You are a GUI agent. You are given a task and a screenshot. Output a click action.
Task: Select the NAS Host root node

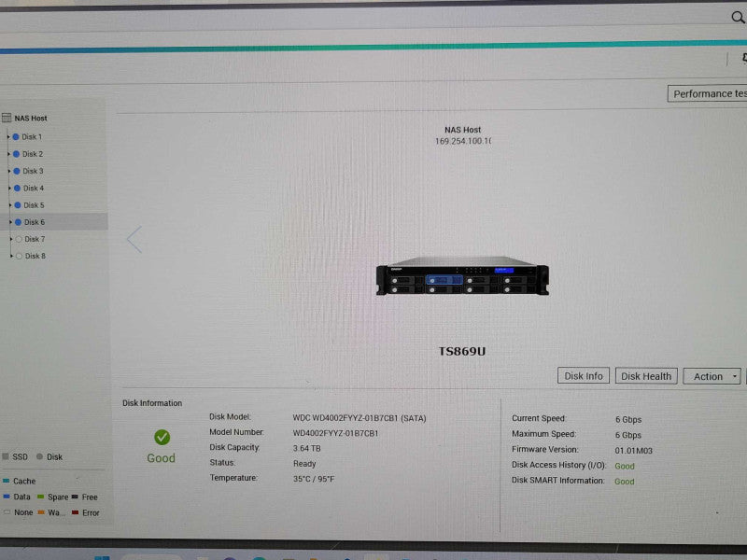pyautogui.click(x=31, y=119)
